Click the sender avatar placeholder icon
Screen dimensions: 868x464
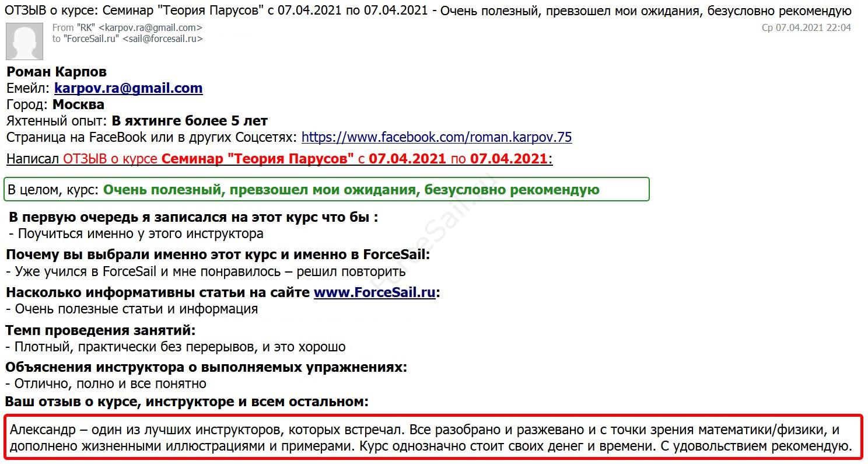tap(24, 41)
